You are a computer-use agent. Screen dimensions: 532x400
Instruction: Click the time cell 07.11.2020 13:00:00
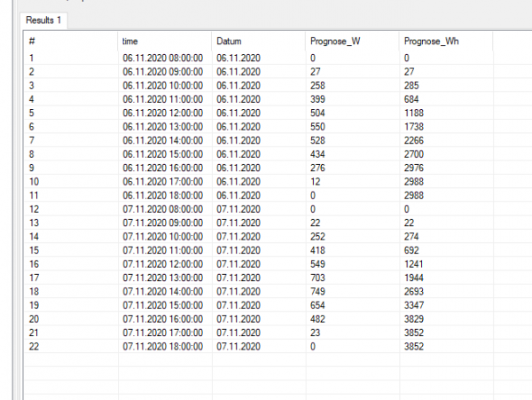(x=163, y=277)
